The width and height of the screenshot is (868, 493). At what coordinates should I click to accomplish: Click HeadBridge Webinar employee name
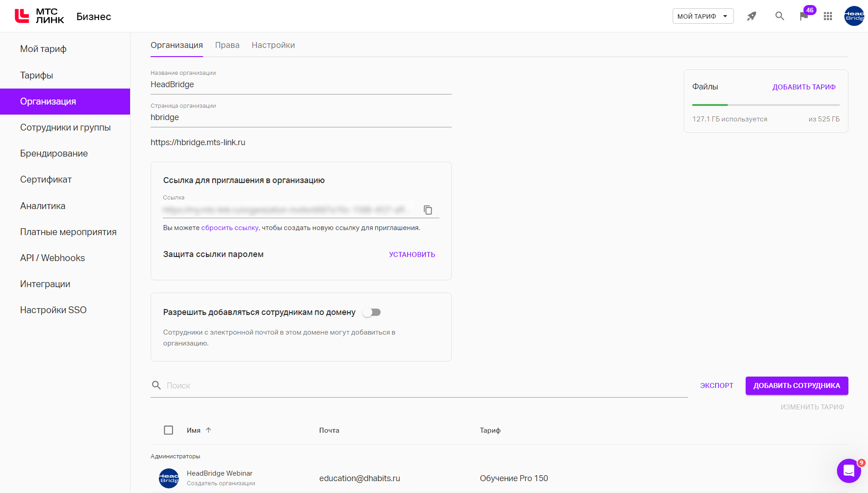click(x=220, y=473)
